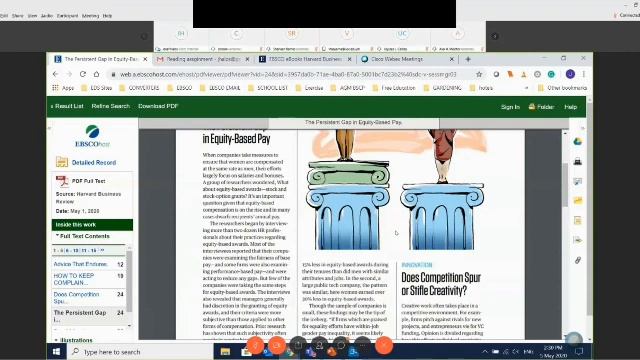Click the Webex participants button
Screen dimensions: 640x360
pyautogui.click(x=320, y=345)
